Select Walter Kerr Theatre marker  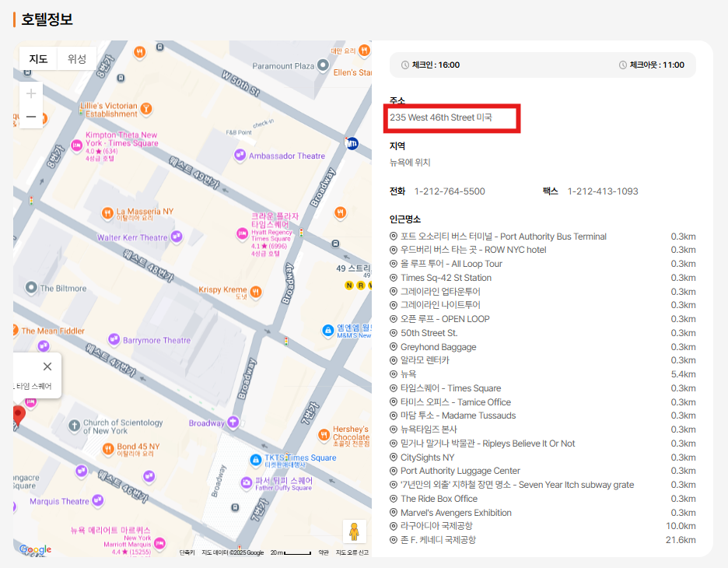(x=176, y=237)
